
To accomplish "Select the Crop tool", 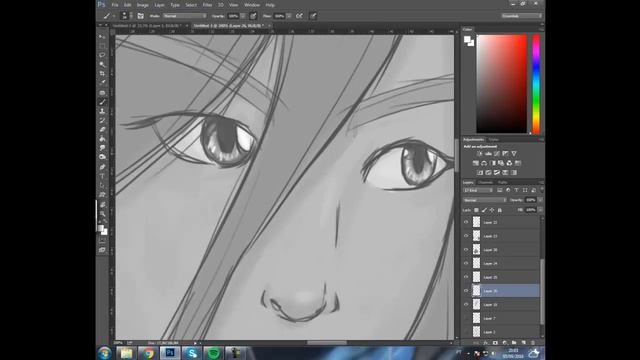I will 102,73.
